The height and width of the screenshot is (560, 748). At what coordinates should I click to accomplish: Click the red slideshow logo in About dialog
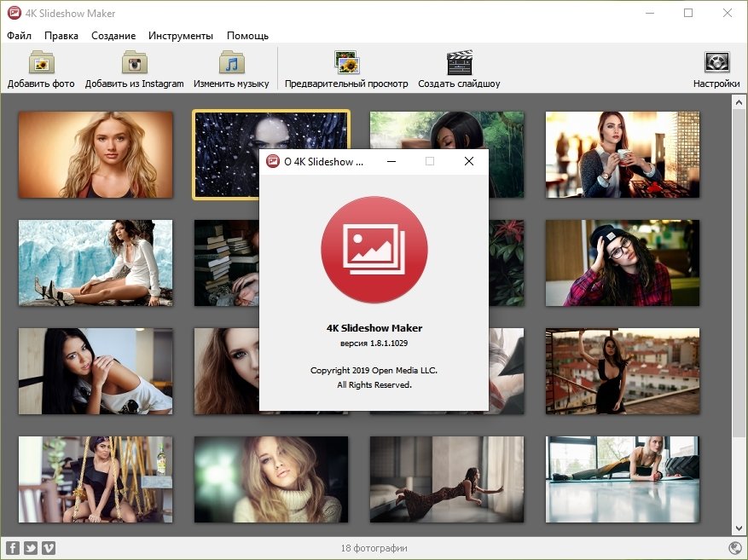(374, 249)
